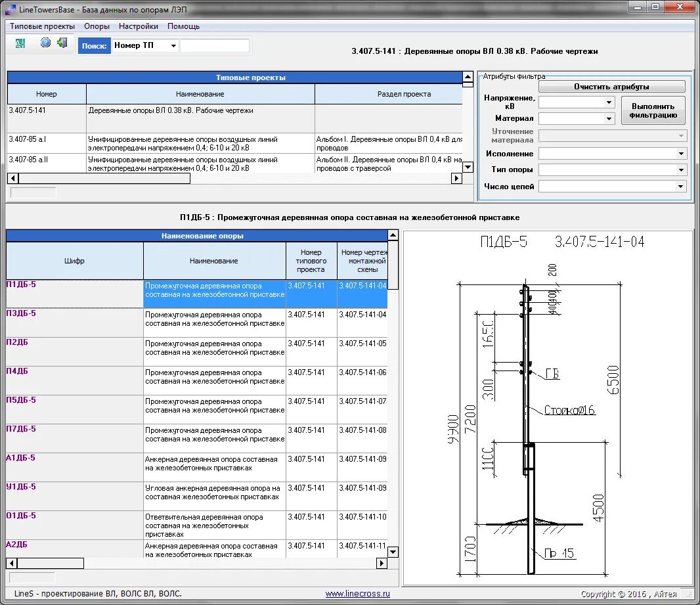Click right arrow of Типовые проекты horizontal scrollbar
The width and height of the screenshot is (700, 605).
[456, 178]
